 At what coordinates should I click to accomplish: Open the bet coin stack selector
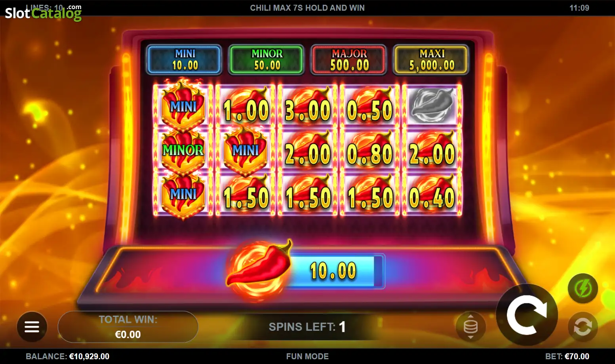click(x=470, y=327)
